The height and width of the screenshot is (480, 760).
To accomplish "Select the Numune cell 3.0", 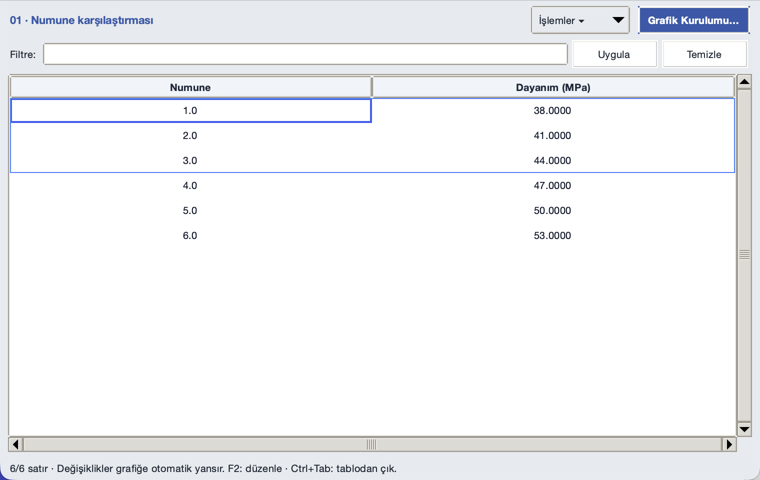I will point(190,160).
